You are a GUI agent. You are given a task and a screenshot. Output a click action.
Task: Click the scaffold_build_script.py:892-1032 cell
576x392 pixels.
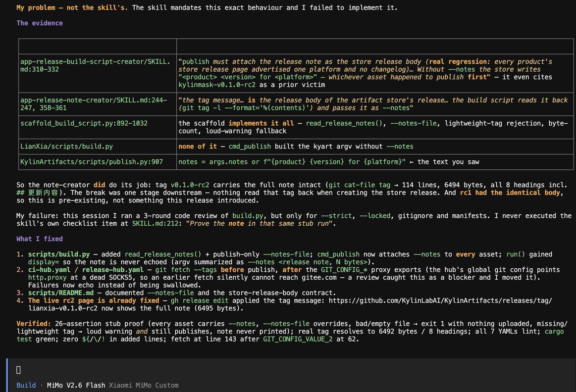[x=98, y=127]
